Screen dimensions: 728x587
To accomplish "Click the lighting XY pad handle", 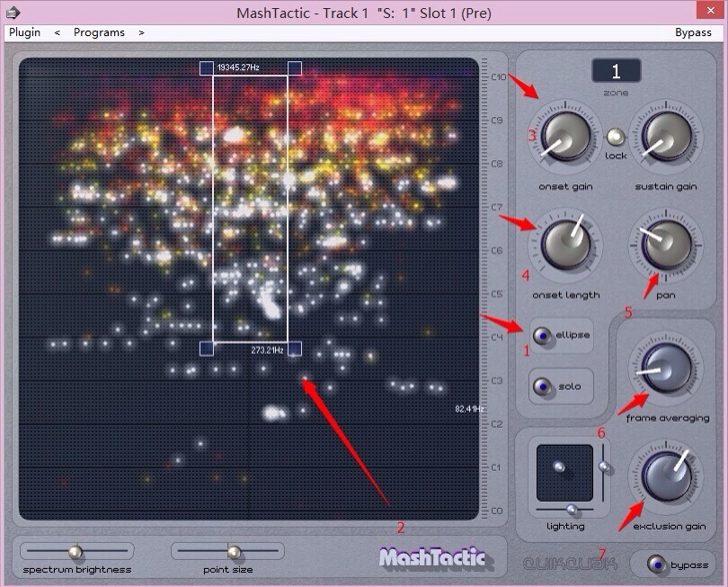I will tap(559, 467).
